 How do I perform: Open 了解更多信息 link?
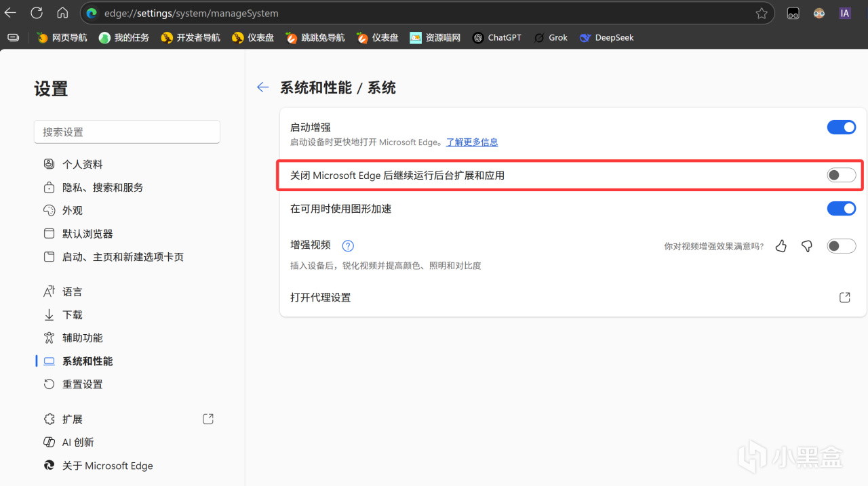pyautogui.click(x=472, y=142)
